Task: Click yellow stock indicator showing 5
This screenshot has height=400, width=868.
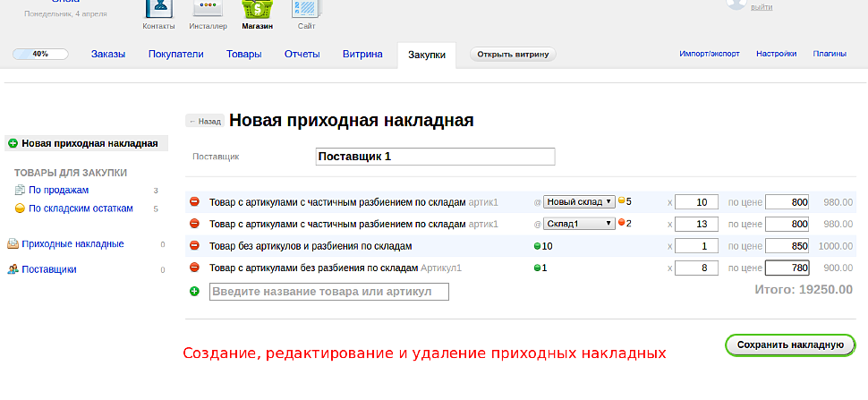Action: 622,200
